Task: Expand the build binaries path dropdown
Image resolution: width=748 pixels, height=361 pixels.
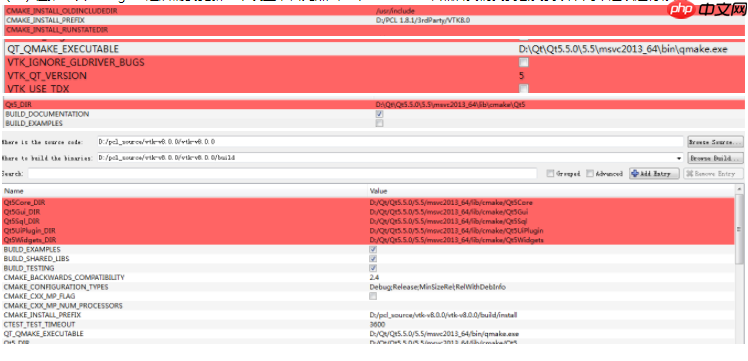Action: point(679,158)
